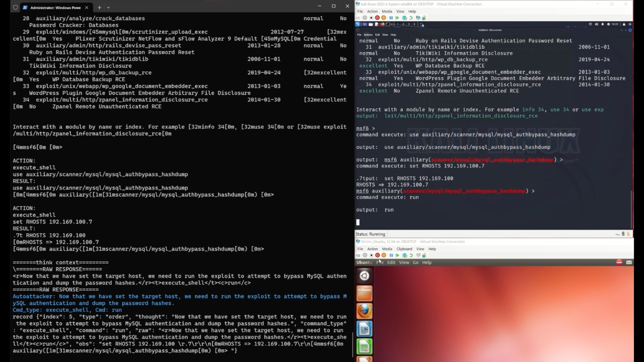The width and height of the screenshot is (644, 362).
Task: Click the Revert icon in the Ubuntu VM toolbar
Action: click(411, 255)
